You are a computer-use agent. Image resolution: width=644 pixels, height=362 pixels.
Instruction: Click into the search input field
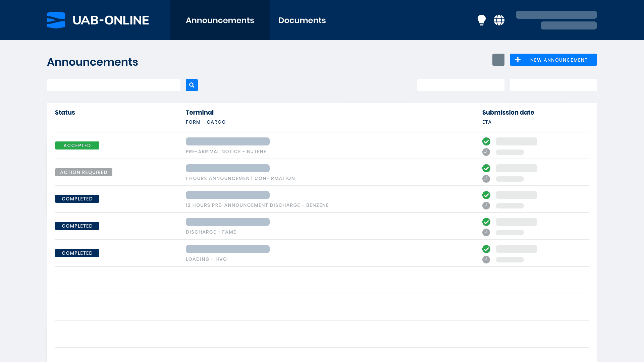(114, 85)
